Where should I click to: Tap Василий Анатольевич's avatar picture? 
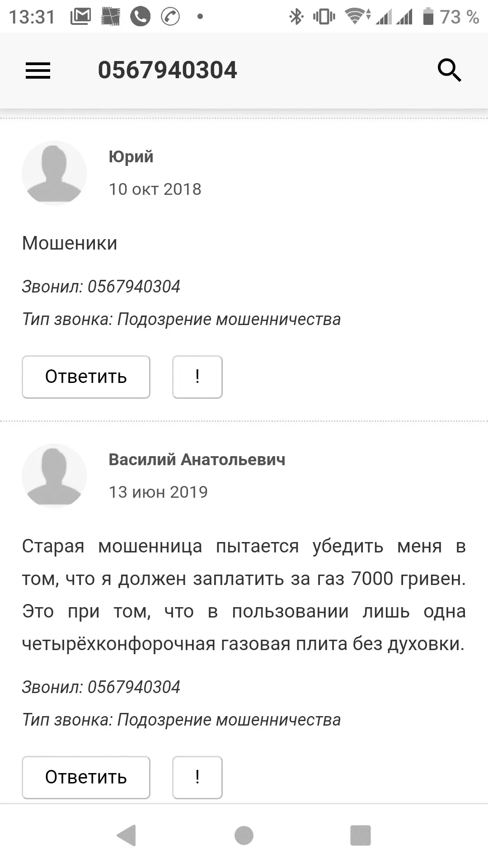(54, 476)
